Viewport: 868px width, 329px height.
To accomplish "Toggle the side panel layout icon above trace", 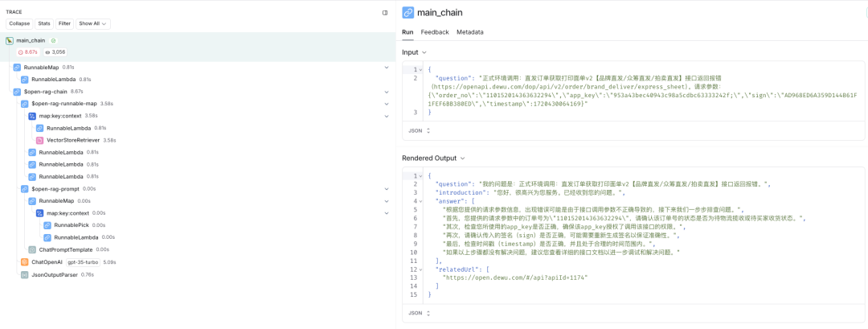I will [x=385, y=12].
